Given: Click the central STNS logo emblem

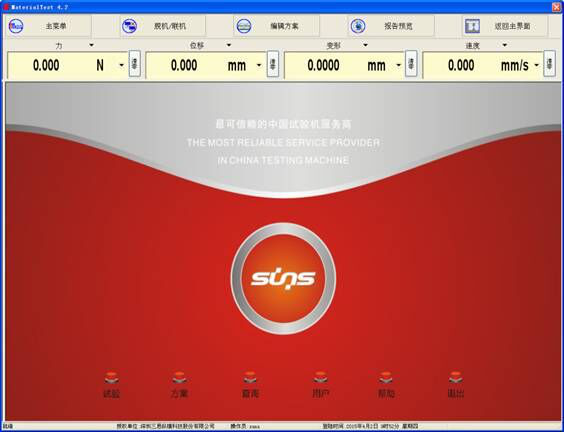Looking at the screenshot, I should pyautogui.click(x=283, y=279).
